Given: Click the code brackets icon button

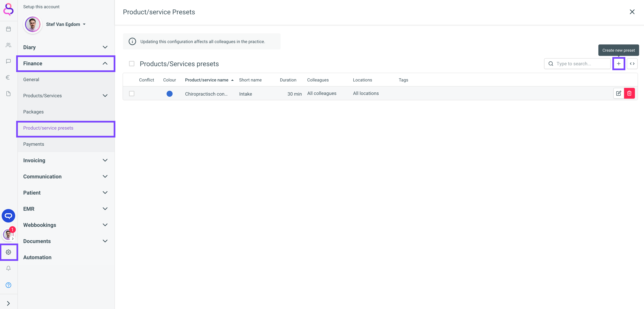Looking at the screenshot, I should click(632, 64).
